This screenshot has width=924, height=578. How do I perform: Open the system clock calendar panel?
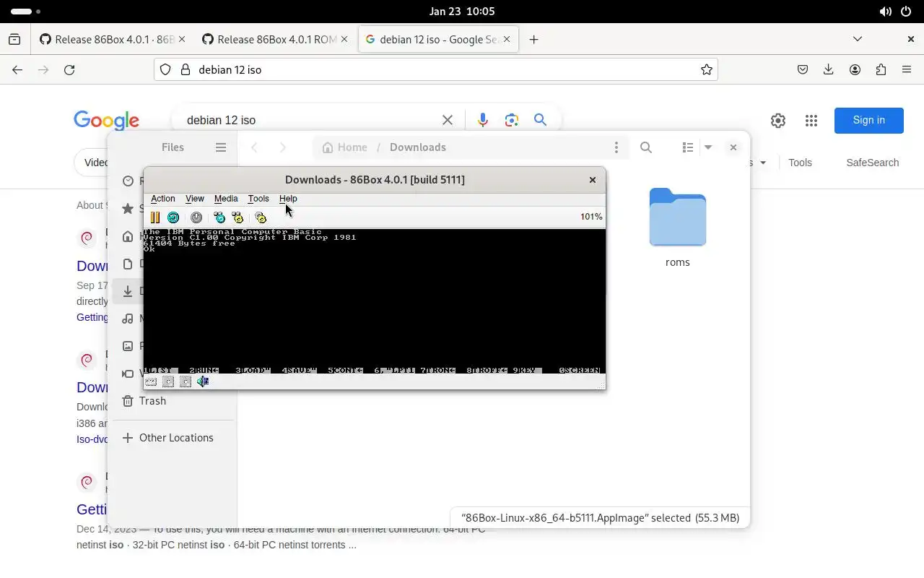click(462, 12)
